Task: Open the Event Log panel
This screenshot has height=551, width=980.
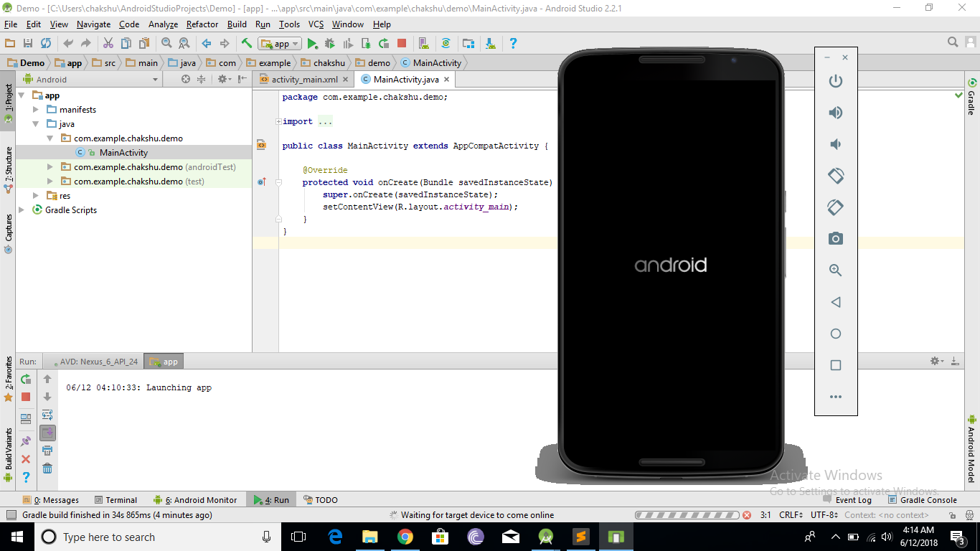Action: pyautogui.click(x=852, y=500)
